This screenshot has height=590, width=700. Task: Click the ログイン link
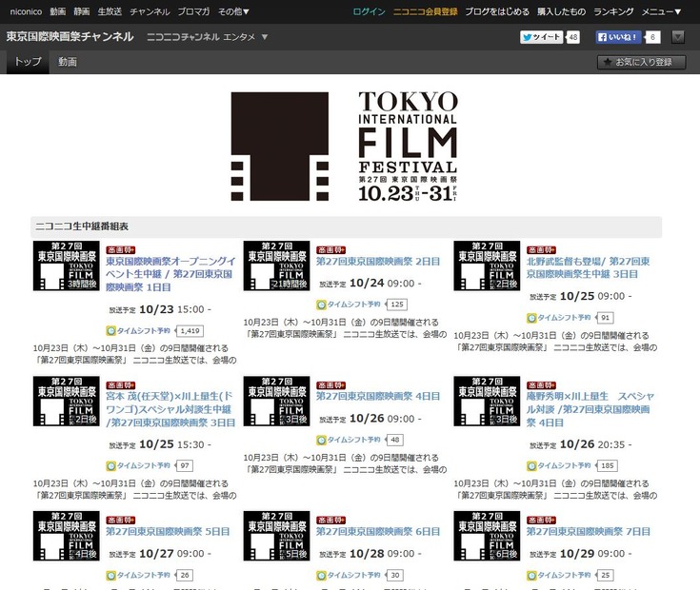369,11
